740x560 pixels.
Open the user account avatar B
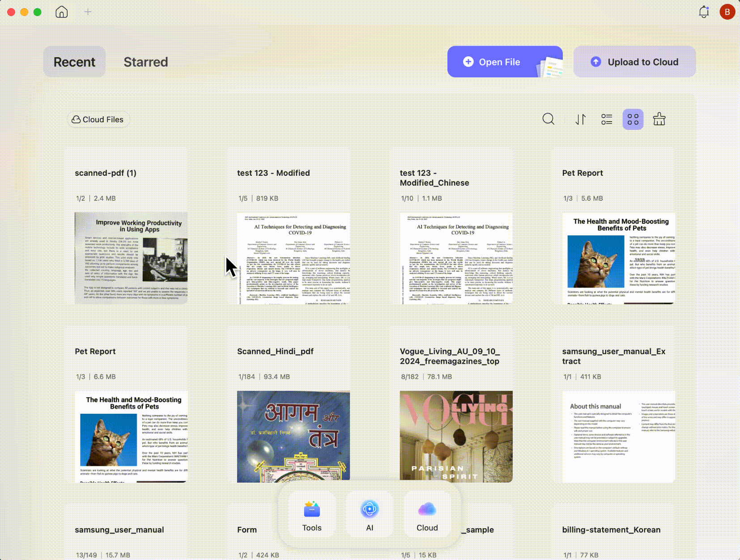[727, 12]
